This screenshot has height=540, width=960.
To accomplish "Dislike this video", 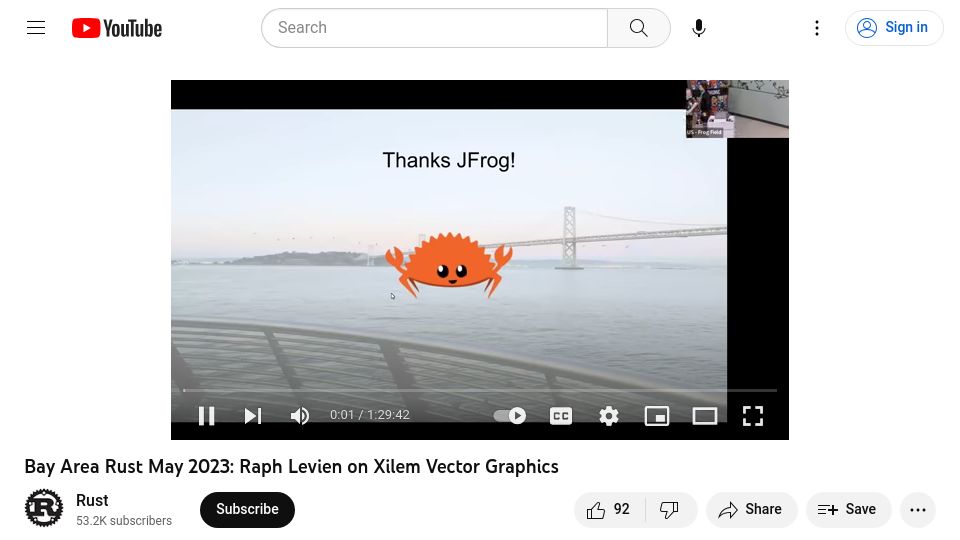I will (x=670, y=509).
